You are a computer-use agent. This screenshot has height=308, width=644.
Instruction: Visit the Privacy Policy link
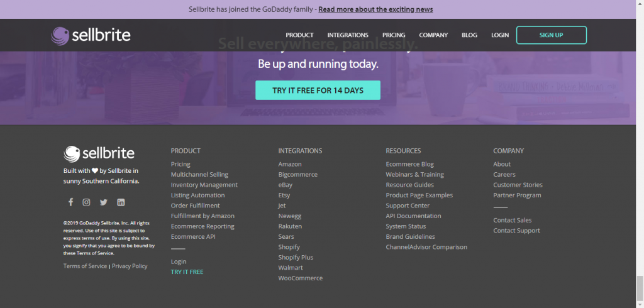click(x=130, y=266)
